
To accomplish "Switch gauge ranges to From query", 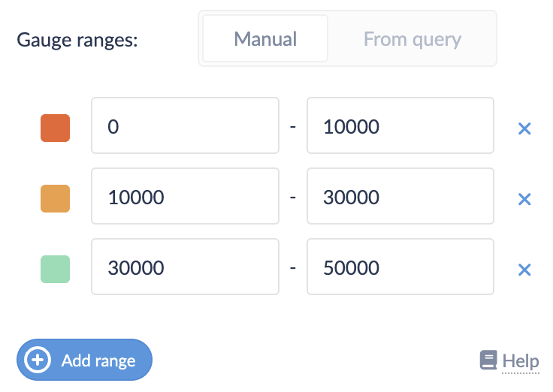I will tap(412, 38).
